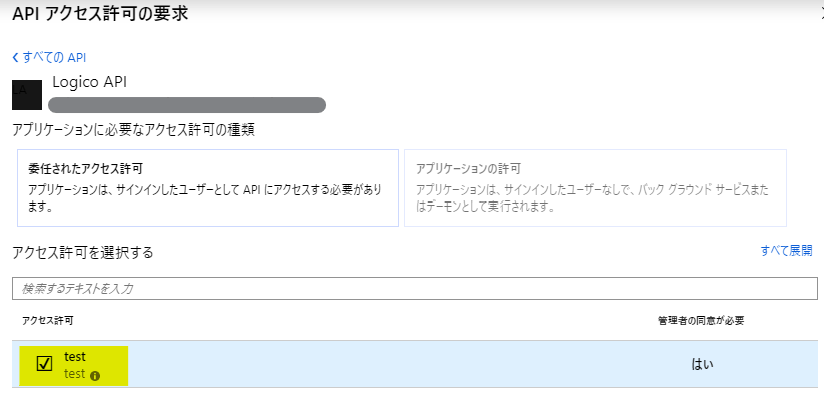Click the アクセス許可 column header
This screenshot has width=824, height=402.
pyautogui.click(x=47, y=320)
